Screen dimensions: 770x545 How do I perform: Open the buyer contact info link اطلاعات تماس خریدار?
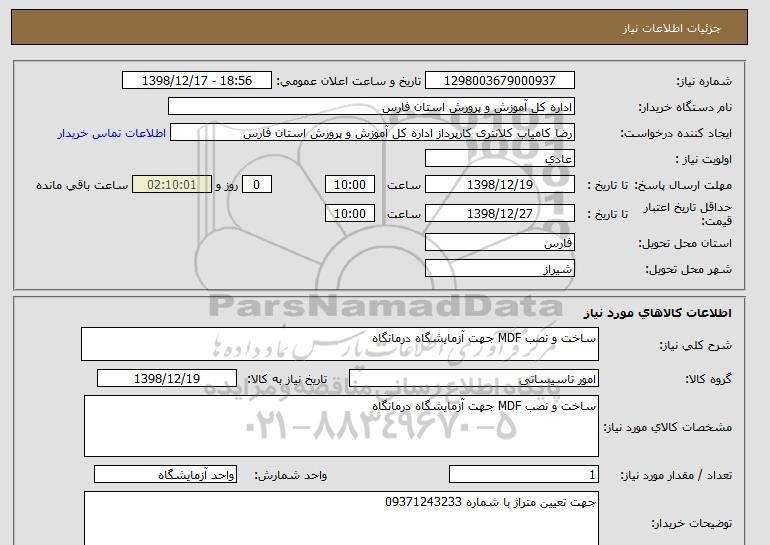tap(111, 133)
